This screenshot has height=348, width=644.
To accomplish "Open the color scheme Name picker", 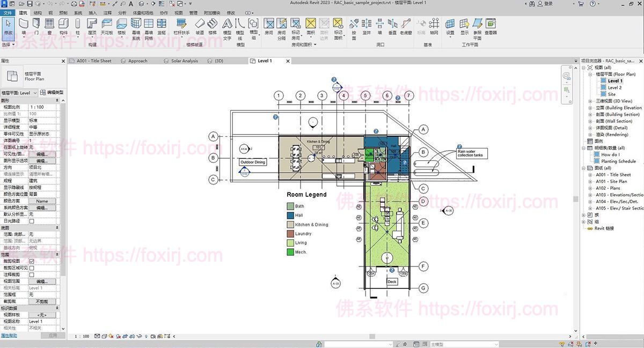I will 42,201.
